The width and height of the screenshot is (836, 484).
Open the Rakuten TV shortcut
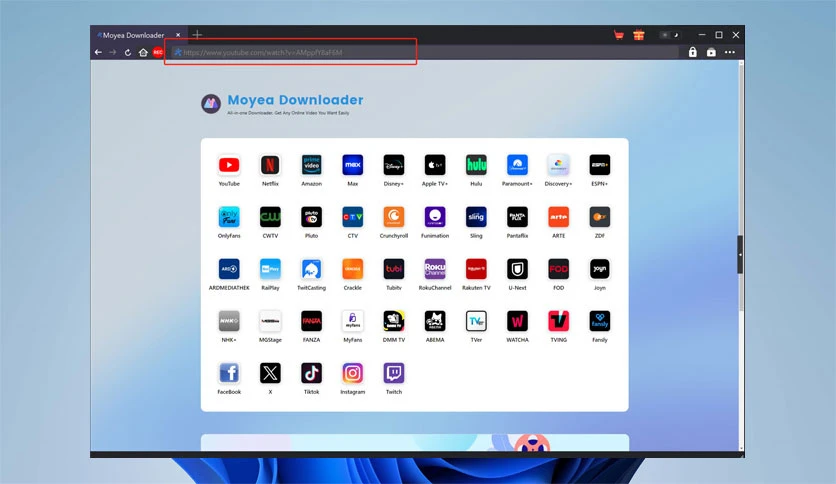point(476,269)
